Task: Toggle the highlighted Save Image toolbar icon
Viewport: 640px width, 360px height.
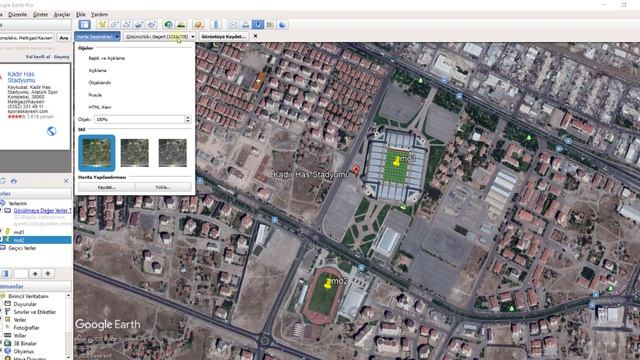Action: coord(258,24)
